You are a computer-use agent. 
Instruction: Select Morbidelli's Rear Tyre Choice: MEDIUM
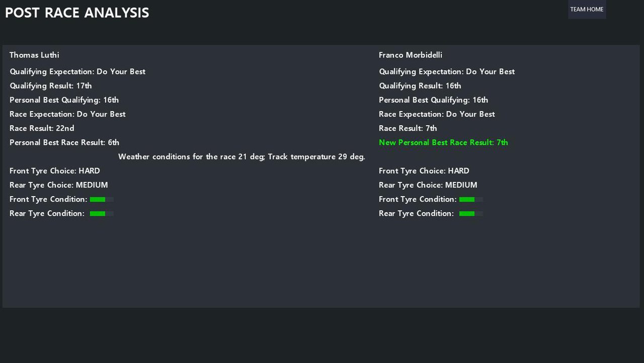coord(428,185)
